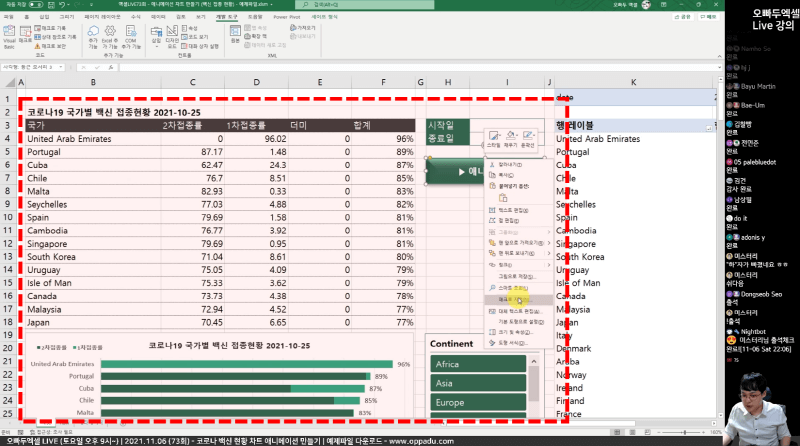Open the Visual Basic editor
The width and height of the screenshot is (800, 446).
click(x=9, y=36)
